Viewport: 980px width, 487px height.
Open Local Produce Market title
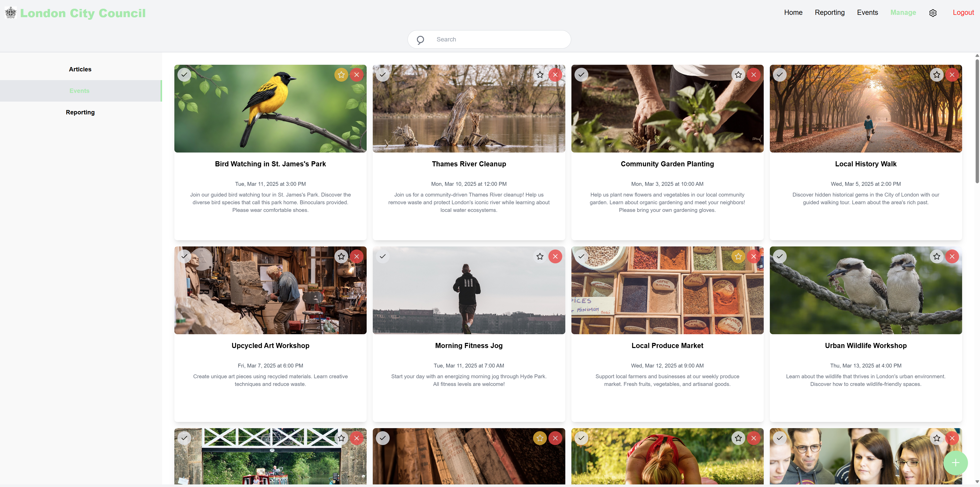(667, 345)
